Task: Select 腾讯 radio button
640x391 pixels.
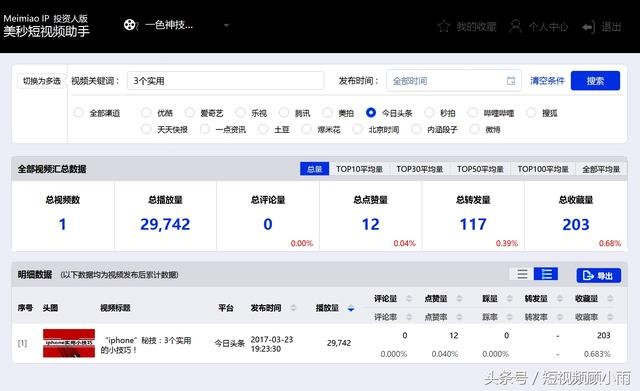Action: coord(284,113)
